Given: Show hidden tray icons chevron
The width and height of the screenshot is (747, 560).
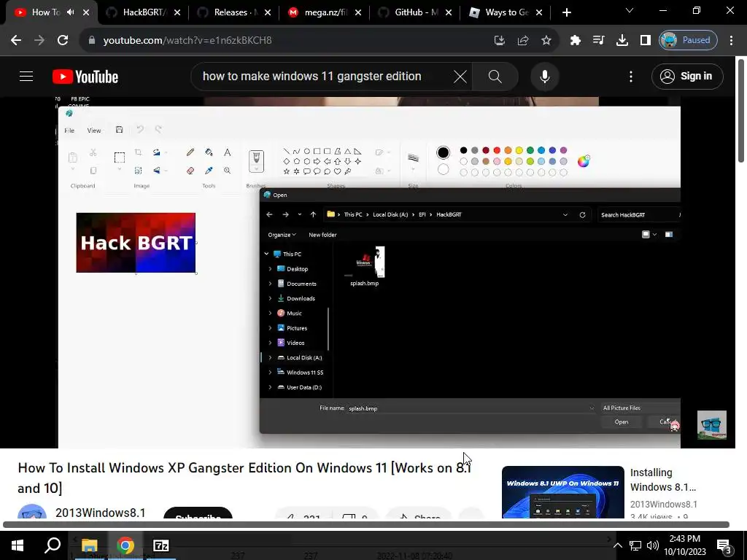Looking at the screenshot, I should [617, 545].
